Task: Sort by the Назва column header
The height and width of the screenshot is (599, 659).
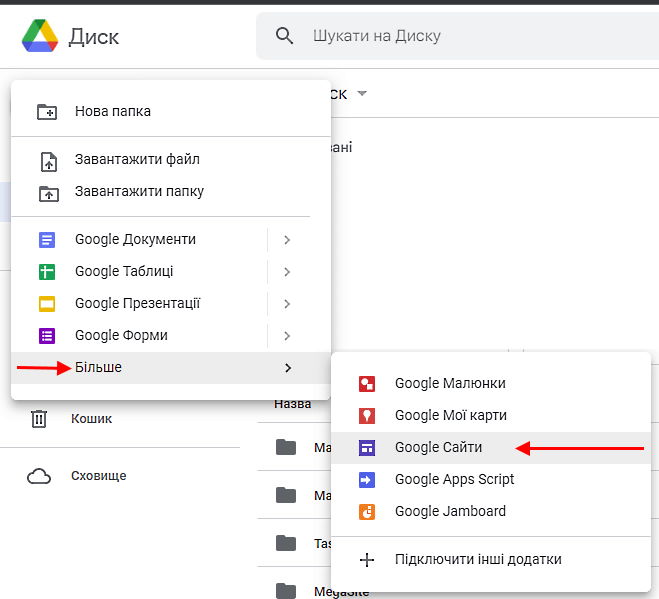Action: pyautogui.click(x=293, y=404)
